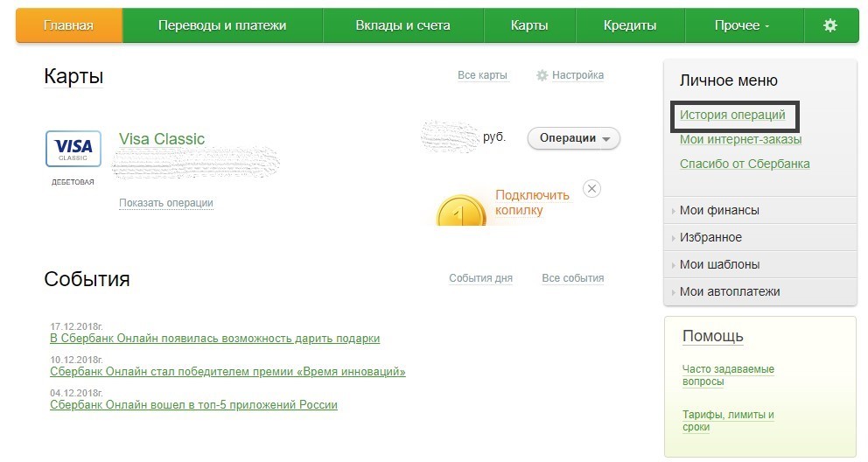Click the gold coin копилка icon
The width and height of the screenshot is (868, 462).
tap(461, 211)
